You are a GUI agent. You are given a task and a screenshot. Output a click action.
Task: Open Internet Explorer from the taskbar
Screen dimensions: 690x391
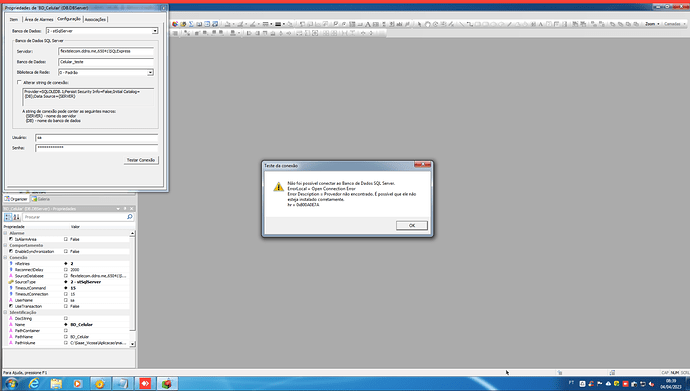click(34, 384)
